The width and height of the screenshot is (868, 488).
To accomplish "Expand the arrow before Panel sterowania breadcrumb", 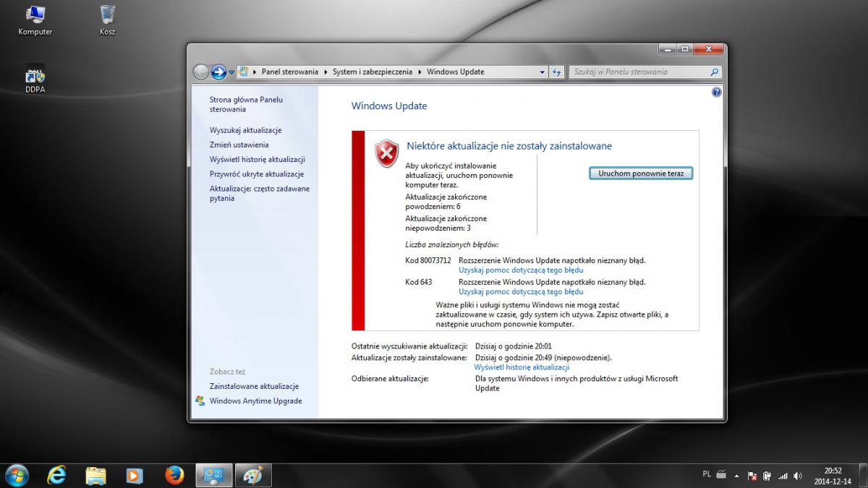I will point(255,72).
